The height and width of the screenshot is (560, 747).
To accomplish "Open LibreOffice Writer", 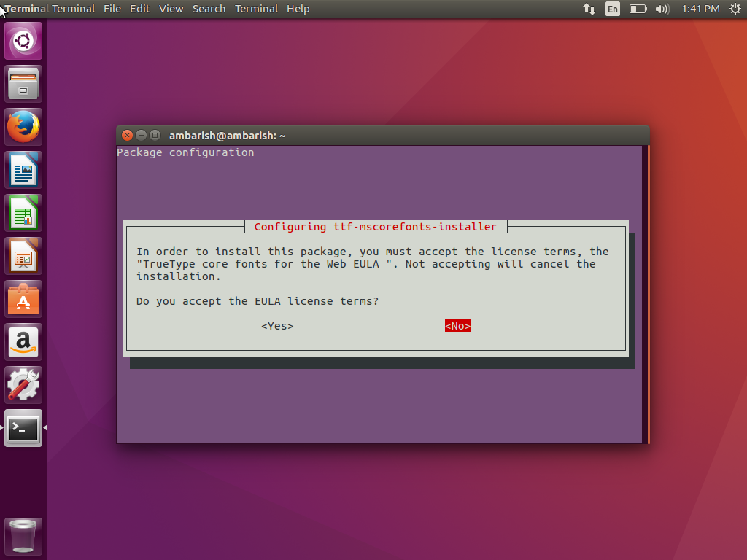I will coord(23,169).
